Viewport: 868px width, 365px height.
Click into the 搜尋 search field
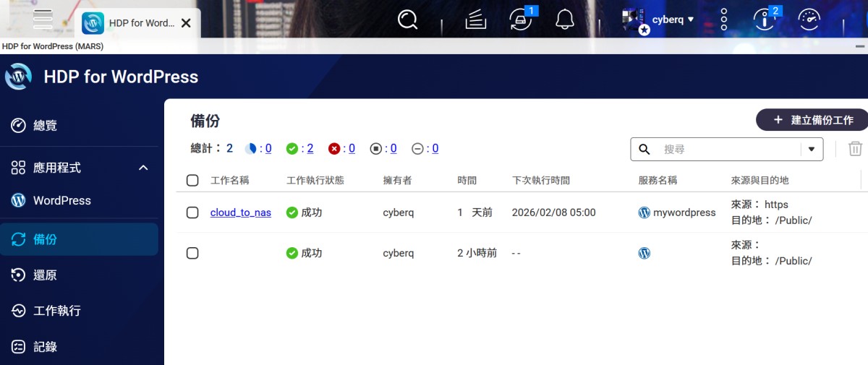(x=727, y=149)
